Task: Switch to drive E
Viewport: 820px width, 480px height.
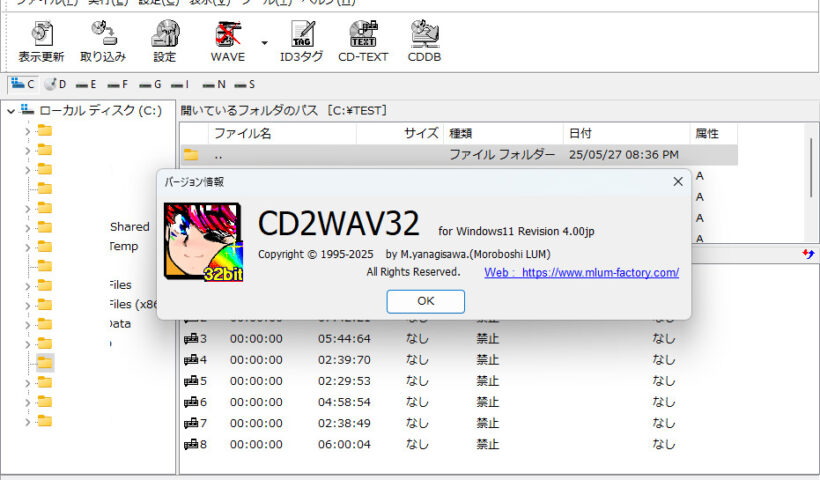Action: coord(86,84)
